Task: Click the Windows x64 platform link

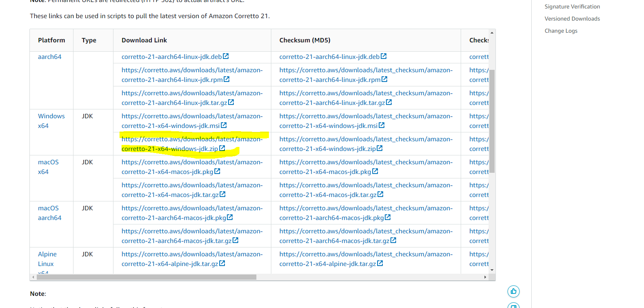Action: (x=51, y=121)
